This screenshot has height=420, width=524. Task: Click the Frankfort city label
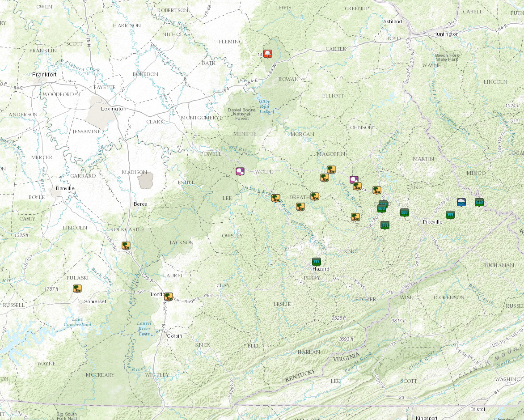point(44,75)
